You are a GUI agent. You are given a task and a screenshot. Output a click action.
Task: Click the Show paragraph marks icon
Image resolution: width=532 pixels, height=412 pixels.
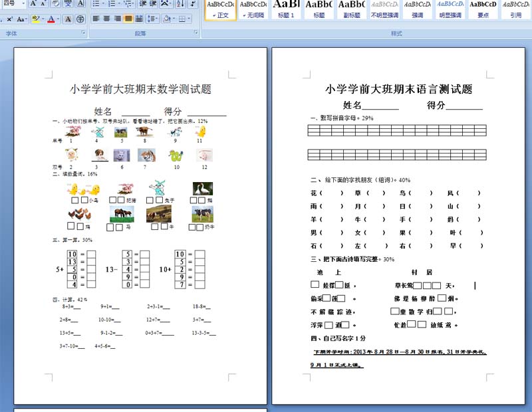pyautogui.click(x=193, y=3)
